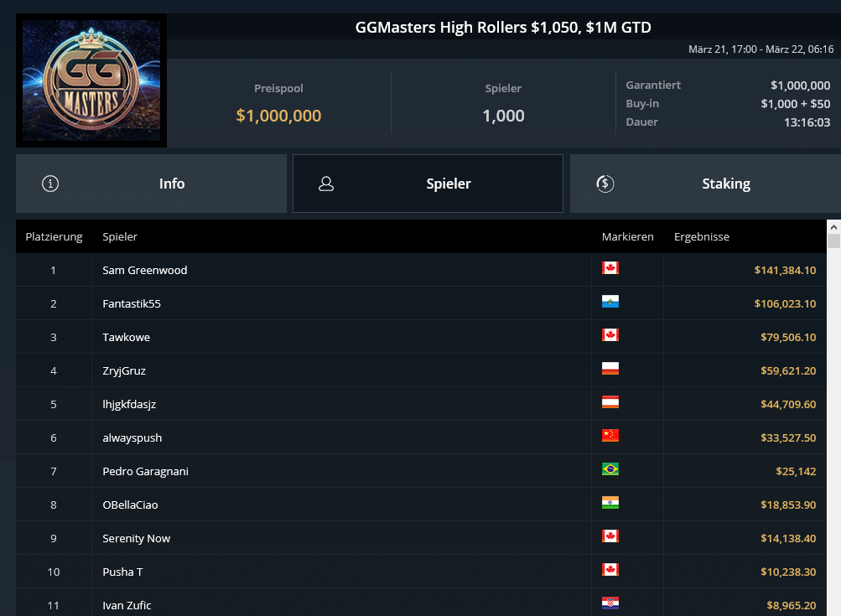Click the $14,138.40 result
This screenshot has height=616, width=841.
click(x=788, y=538)
